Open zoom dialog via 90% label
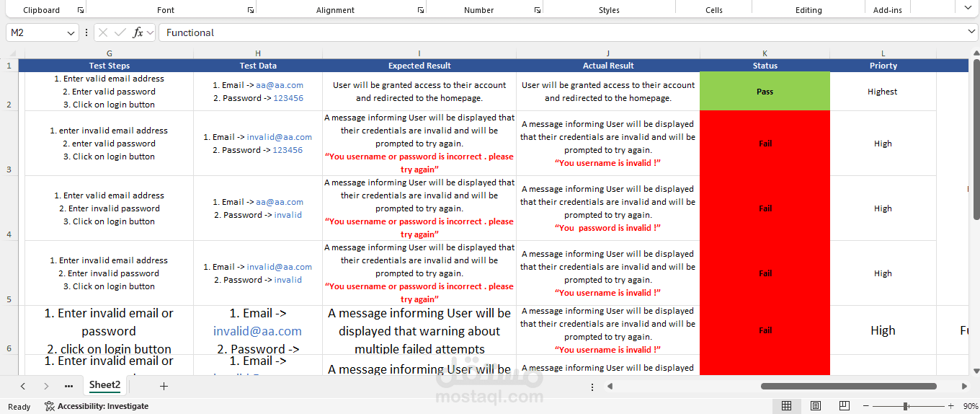 [x=970, y=406]
